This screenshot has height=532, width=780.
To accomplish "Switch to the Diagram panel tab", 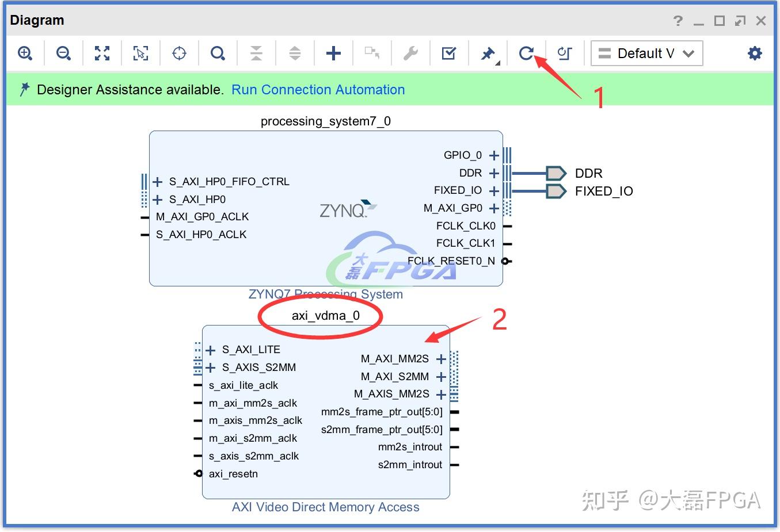I will pos(37,20).
